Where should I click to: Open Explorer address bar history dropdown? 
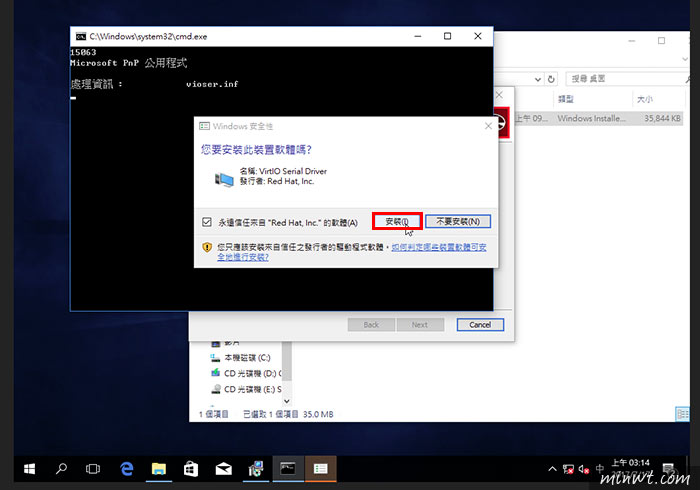click(x=538, y=79)
